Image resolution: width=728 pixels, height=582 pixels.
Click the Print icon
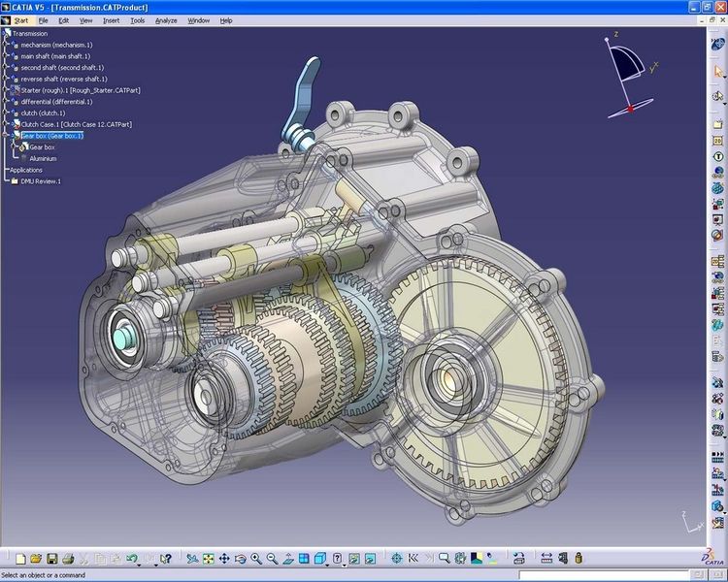tap(67, 559)
